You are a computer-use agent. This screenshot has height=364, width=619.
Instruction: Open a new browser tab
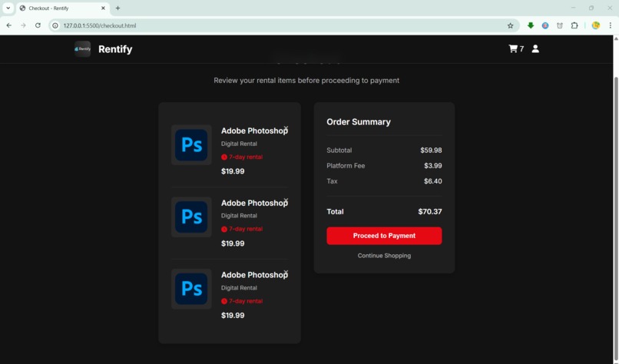(118, 8)
